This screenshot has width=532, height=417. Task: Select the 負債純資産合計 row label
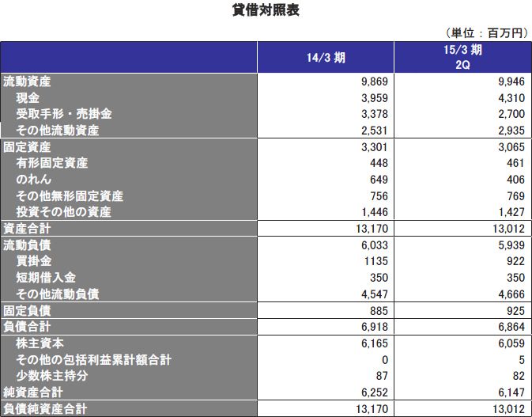[x=45, y=409]
